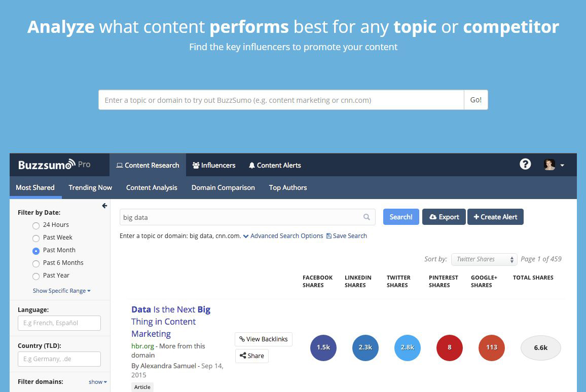Expand Show Specific Range
586x392 pixels.
[x=62, y=290]
